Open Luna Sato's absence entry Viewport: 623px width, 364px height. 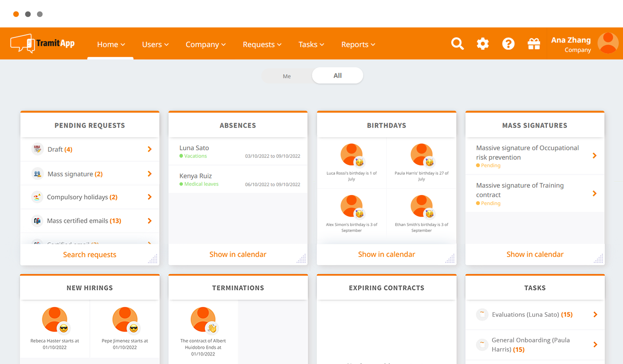(x=238, y=152)
